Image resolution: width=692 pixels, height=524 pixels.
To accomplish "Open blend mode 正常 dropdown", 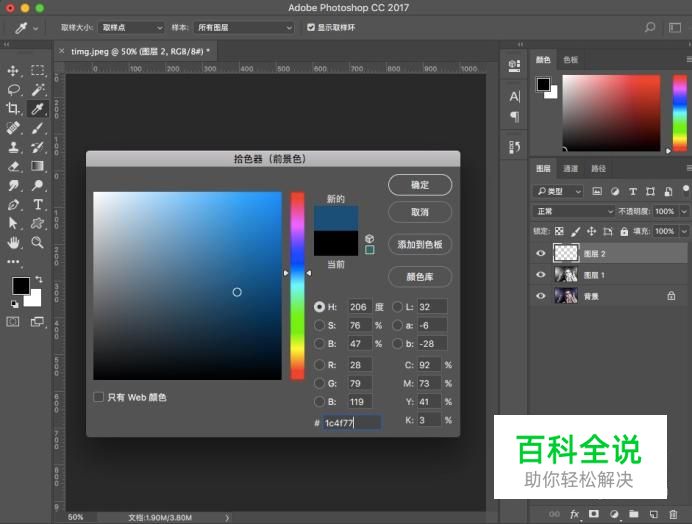I will point(574,211).
